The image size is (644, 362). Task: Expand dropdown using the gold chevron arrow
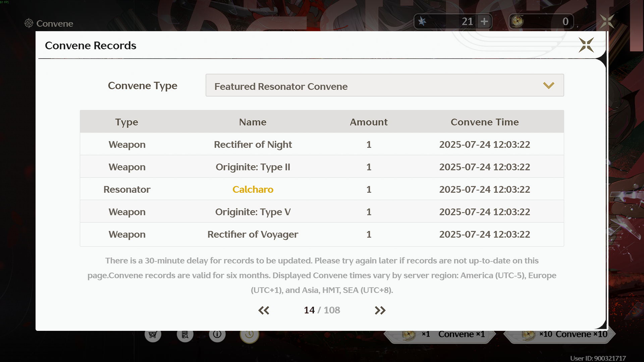pos(549,85)
